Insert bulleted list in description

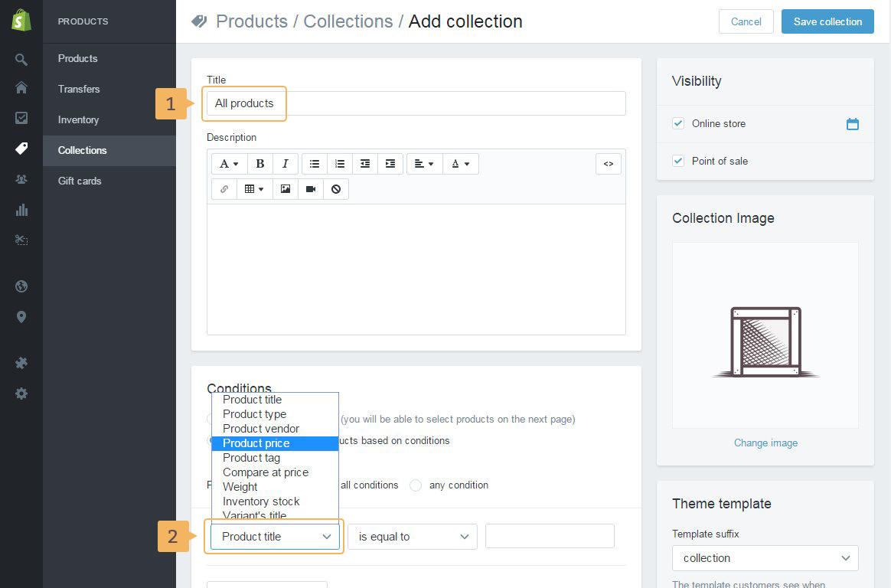[x=315, y=164]
